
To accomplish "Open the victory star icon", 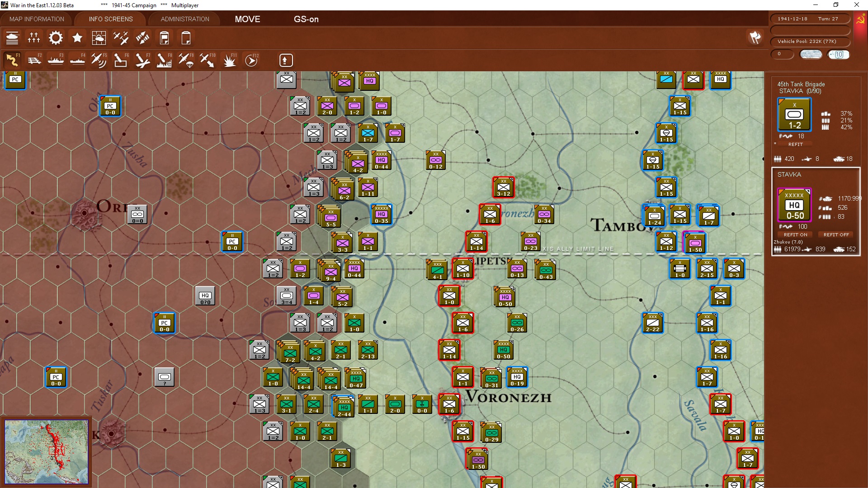I will (x=77, y=38).
